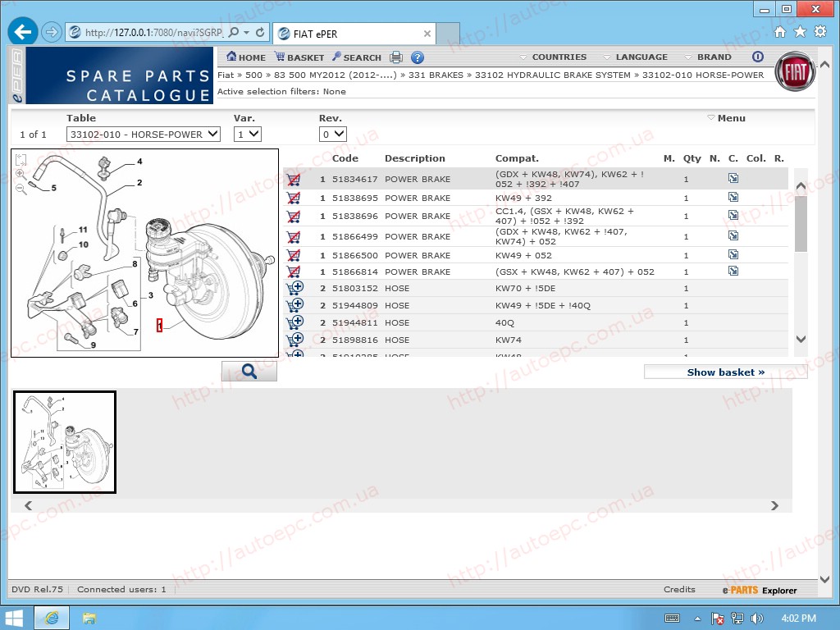Open the Rev. dropdown
The width and height of the screenshot is (840, 630).
point(333,134)
